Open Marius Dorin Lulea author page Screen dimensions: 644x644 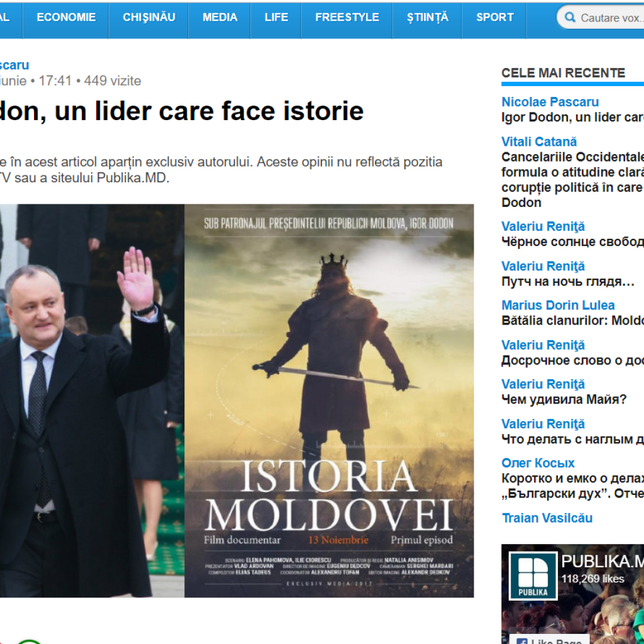click(x=558, y=305)
